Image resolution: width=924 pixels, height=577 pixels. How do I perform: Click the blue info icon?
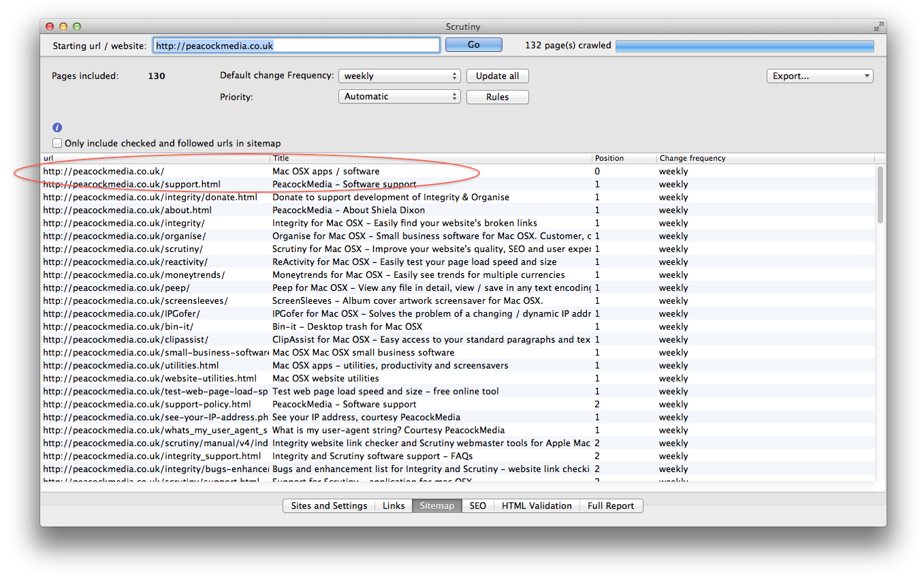pyautogui.click(x=57, y=127)
